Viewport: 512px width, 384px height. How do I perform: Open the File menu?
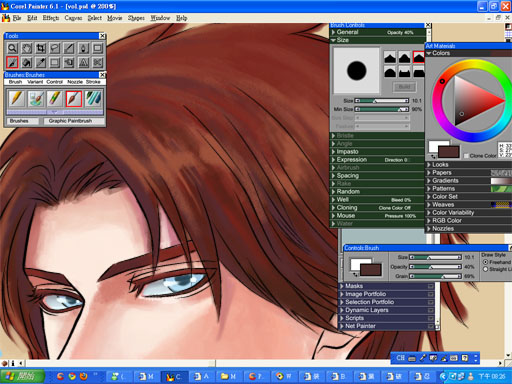pyautogui.click(x=17, y=18)
